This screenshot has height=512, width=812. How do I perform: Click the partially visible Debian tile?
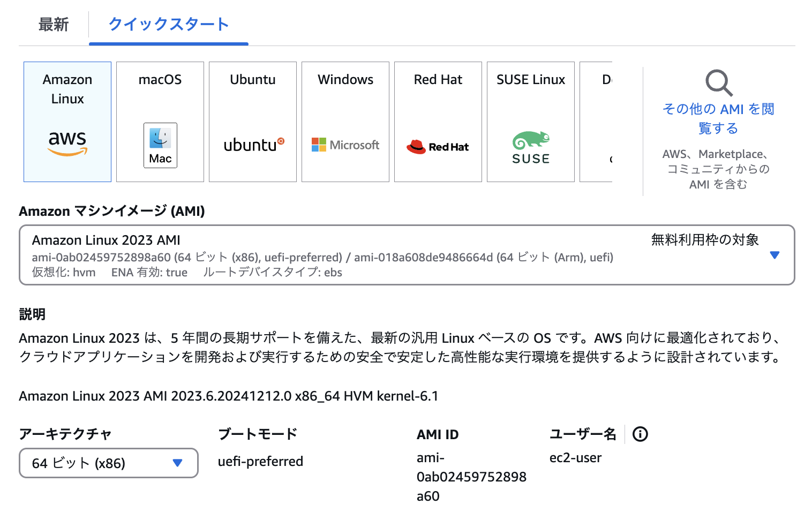[596, 122]
